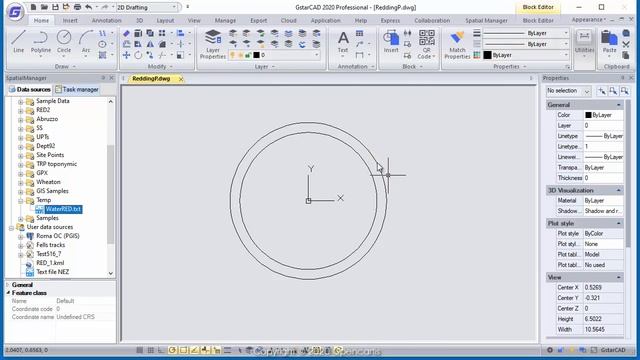Click the Table icon in Annotation panel

coord(359,33)
